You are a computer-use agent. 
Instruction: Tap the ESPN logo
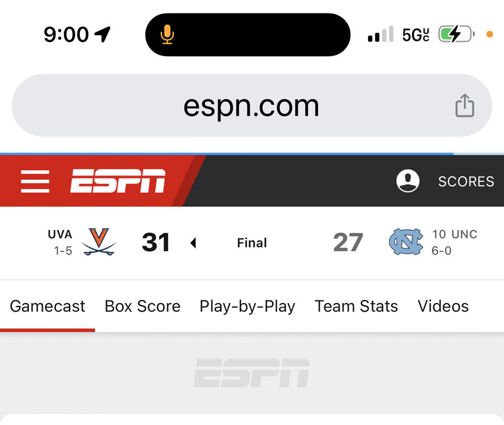(x=118, y=181)
